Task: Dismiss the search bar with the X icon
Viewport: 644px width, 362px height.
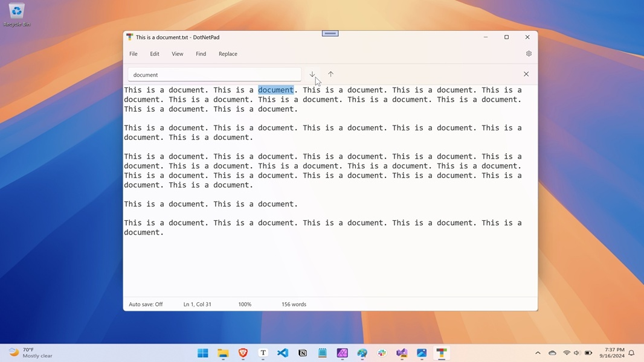Action: pyautogui.click(x=526, y=74)
